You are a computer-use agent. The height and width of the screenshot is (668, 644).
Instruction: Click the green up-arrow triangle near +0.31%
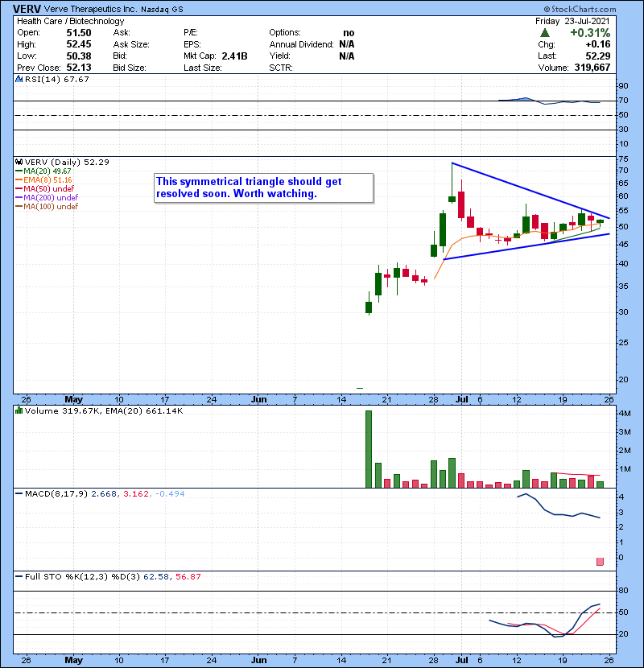coord(545,33)
